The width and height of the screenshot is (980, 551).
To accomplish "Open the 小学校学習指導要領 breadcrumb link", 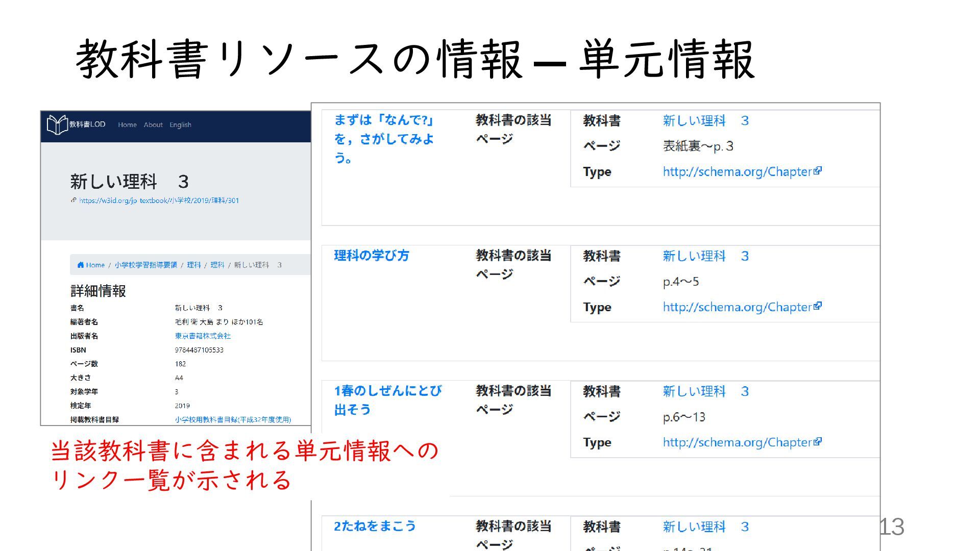I will point(145,265).
